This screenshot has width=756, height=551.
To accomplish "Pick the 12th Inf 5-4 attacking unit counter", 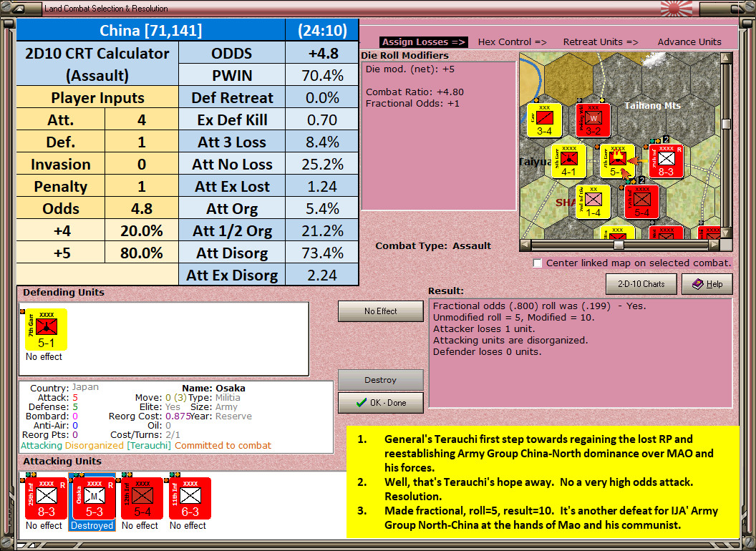I will 142,499.
